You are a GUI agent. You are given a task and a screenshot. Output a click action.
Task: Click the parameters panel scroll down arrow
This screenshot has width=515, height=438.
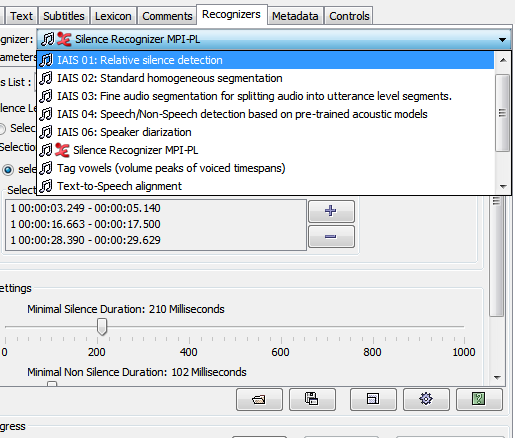(x=497, y=378)
